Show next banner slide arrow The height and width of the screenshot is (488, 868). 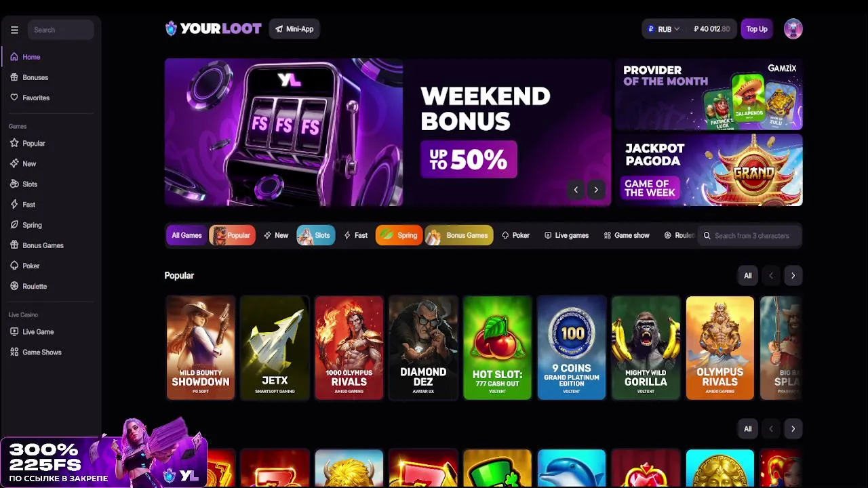596,190
